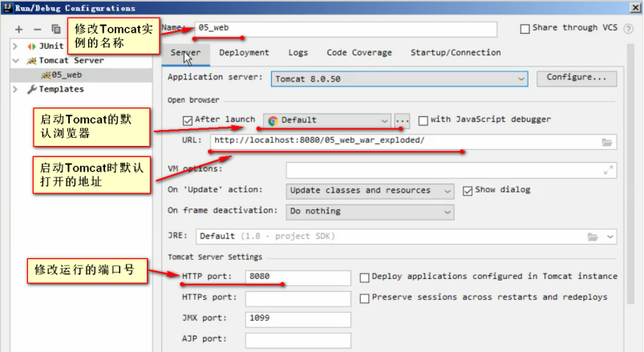The height and width of the screenshot is (352, 644).
Task: Select the Templates tree item
Action: 61,89
